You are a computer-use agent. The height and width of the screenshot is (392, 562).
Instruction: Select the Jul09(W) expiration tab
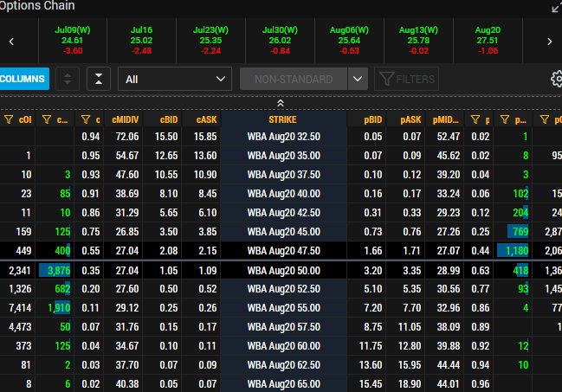pyautogui.click(x=73, y=41)
